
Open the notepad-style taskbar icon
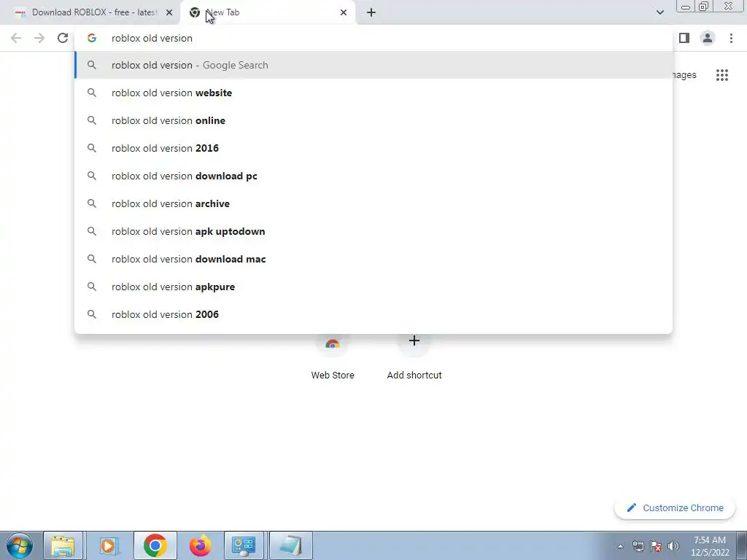coord(291,545)
